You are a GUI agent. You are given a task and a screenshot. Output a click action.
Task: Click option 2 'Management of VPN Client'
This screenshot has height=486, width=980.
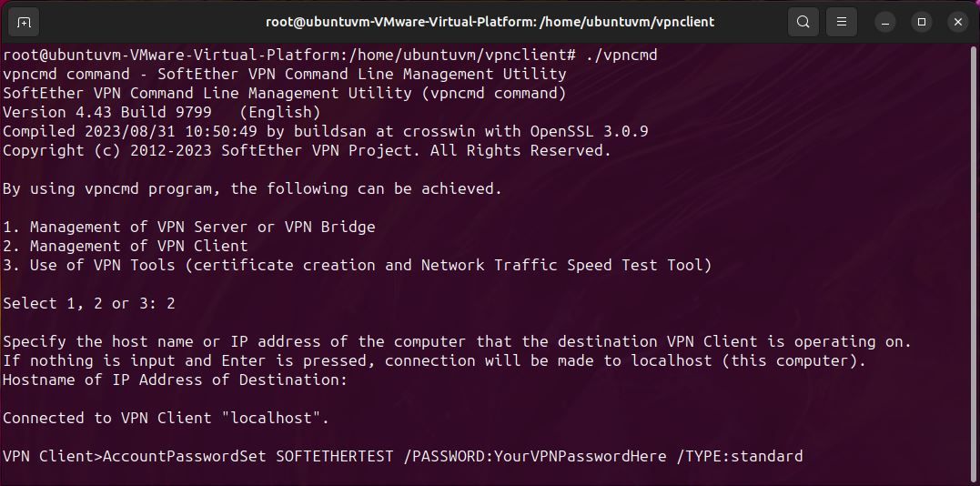tap(126, 246)
